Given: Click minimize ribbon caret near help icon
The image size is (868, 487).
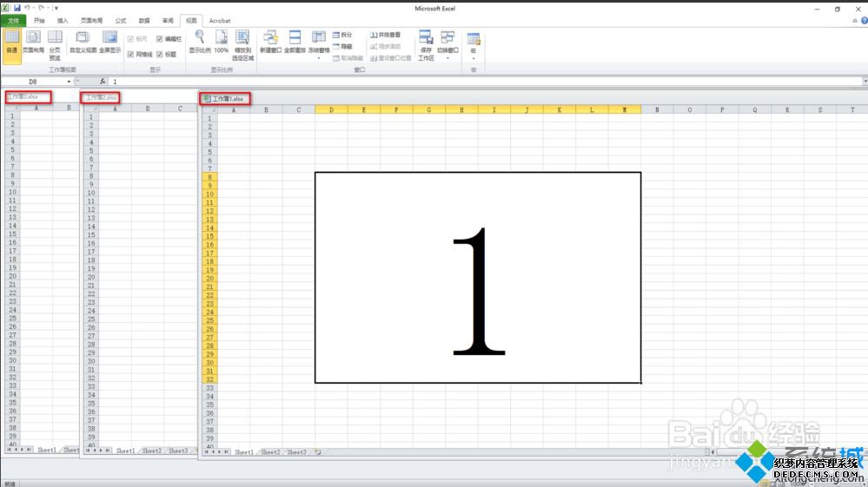Looking at the screenshot, I should (855, 21).
